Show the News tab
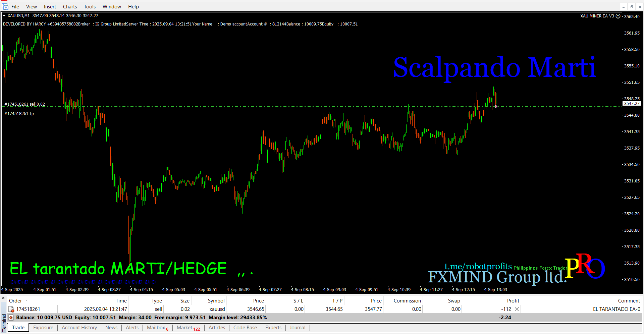644x334 pixels. click(x=111, y=328)
